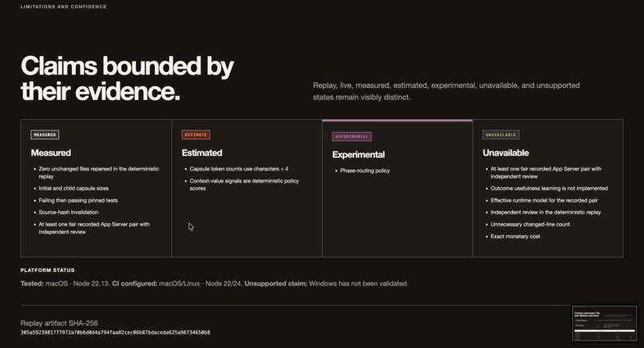The height and width of the screenshot is (348, 644).
Task: Click Unavailable card's 'At least one fair recorded' bullet
Action: click(546, 172)
